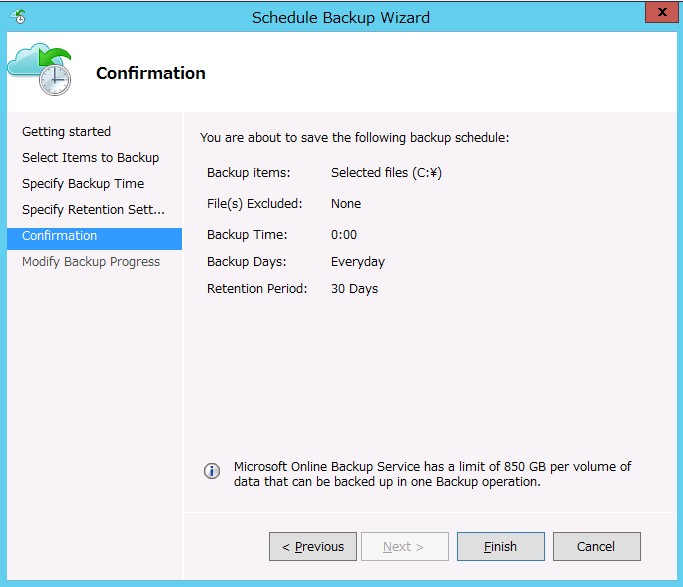The width and height of the screenshot is (683, 587).
Task: Click the information icon beside the limit note
Action: tap(212, 471)
